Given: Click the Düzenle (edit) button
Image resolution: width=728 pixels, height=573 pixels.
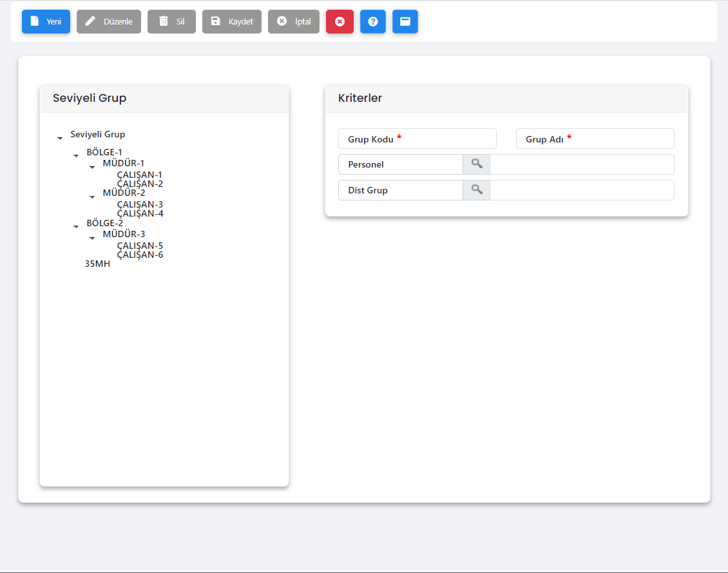Looking at the screenshot, I should point(109,21).
